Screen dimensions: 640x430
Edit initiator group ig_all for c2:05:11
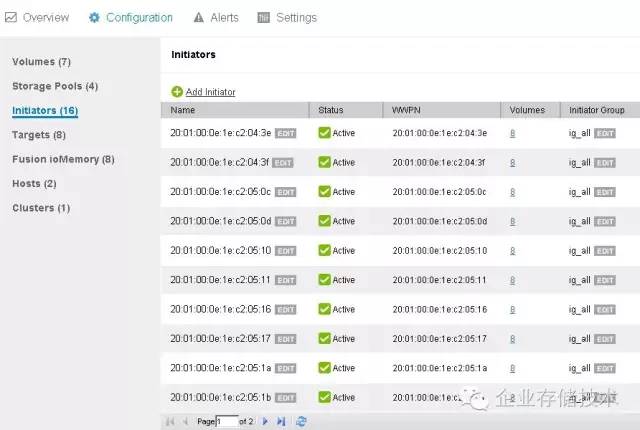point(604,280)
